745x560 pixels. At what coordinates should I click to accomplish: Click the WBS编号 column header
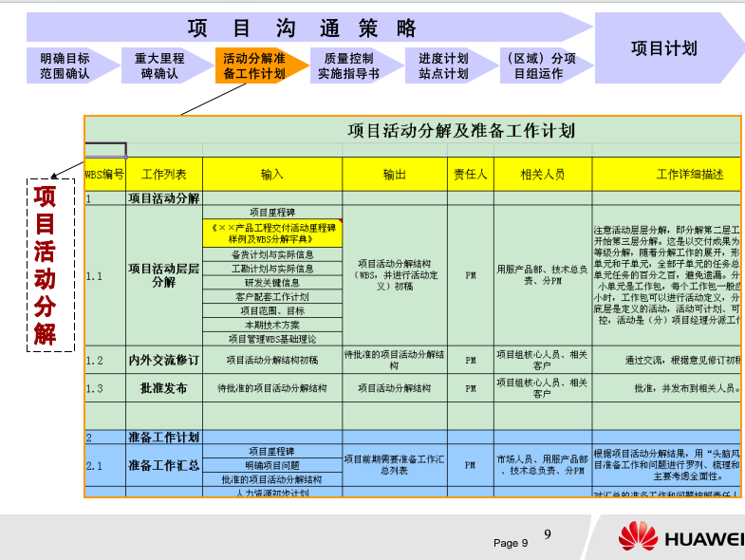coord(105,175)
